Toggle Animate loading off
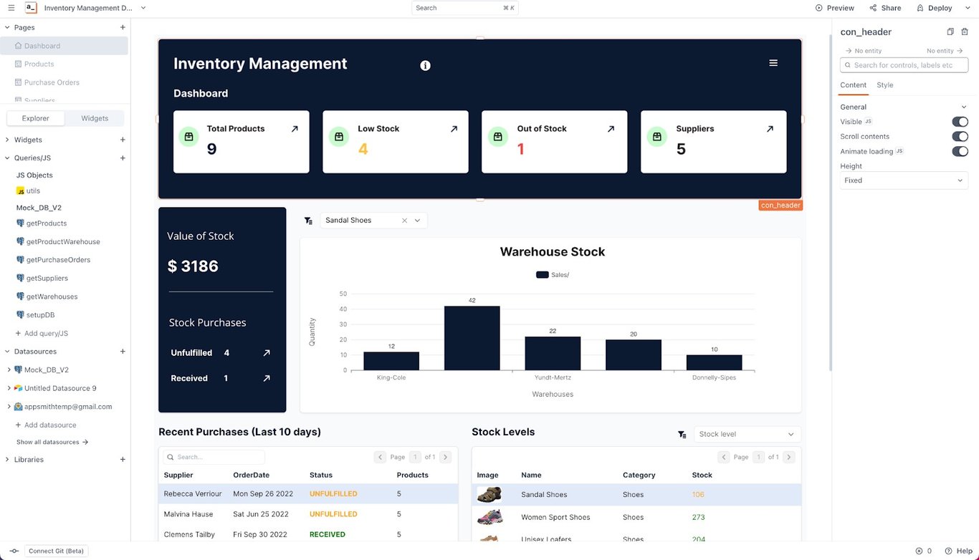The height and width of the screenshot is (560, 979). (960, 151)
